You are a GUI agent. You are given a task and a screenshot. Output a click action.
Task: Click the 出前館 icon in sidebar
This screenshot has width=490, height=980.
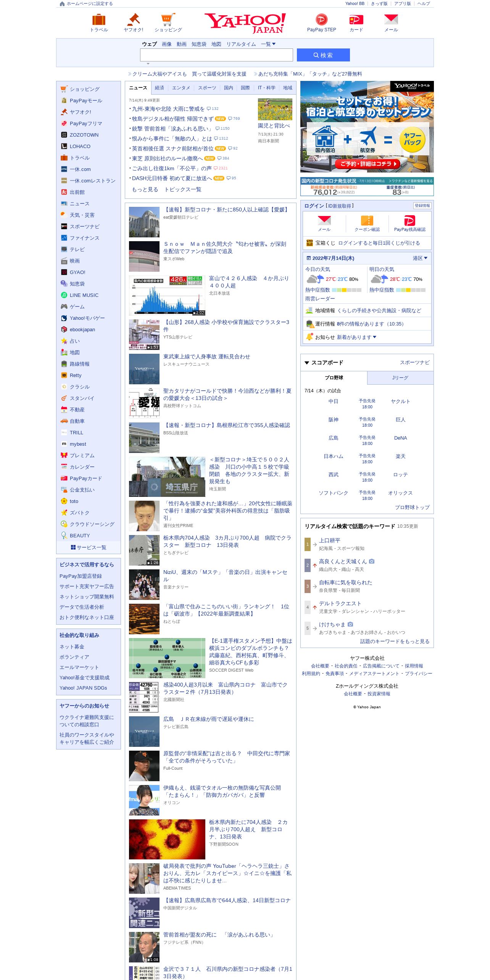pos(64,192)
